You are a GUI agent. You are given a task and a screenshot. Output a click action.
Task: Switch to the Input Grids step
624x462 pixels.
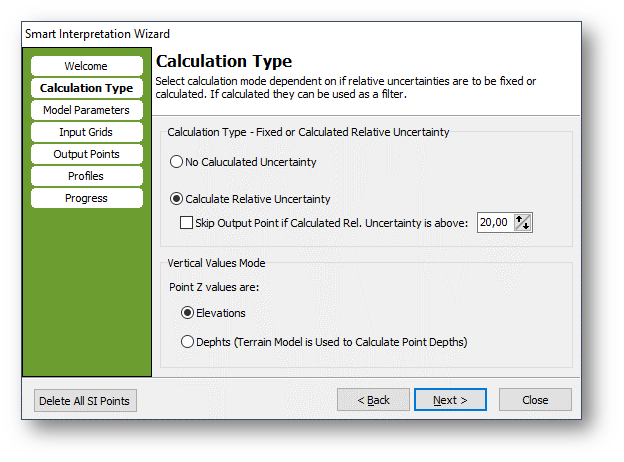click(87, 132)
